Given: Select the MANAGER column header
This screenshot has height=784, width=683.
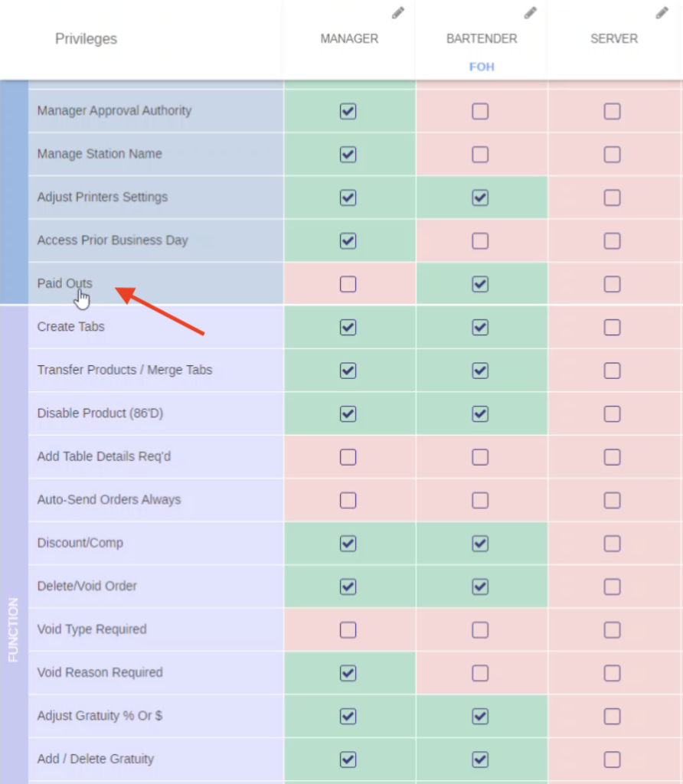Looking at the screenshot, I should pyautogui.click(x=348, y=38).
